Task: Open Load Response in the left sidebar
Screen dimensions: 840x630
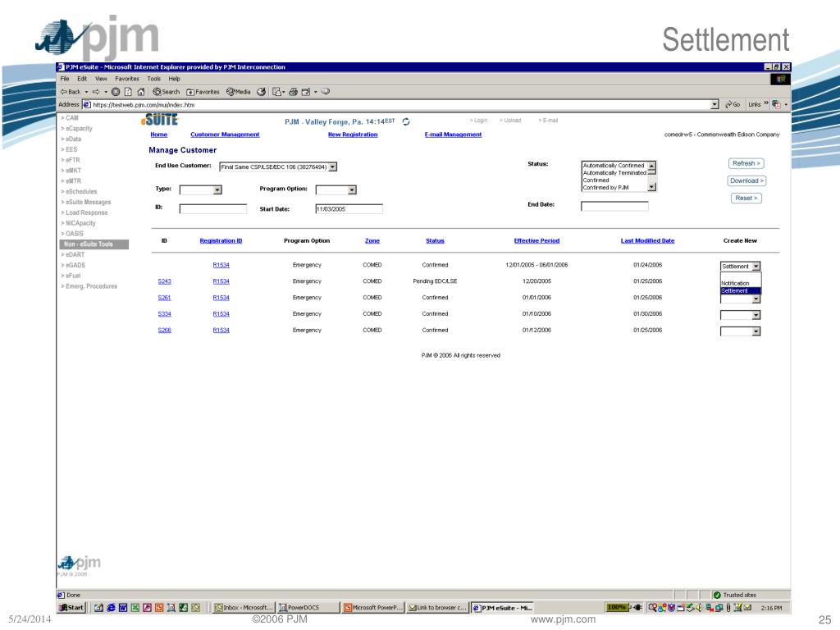Action: [84, 212]
